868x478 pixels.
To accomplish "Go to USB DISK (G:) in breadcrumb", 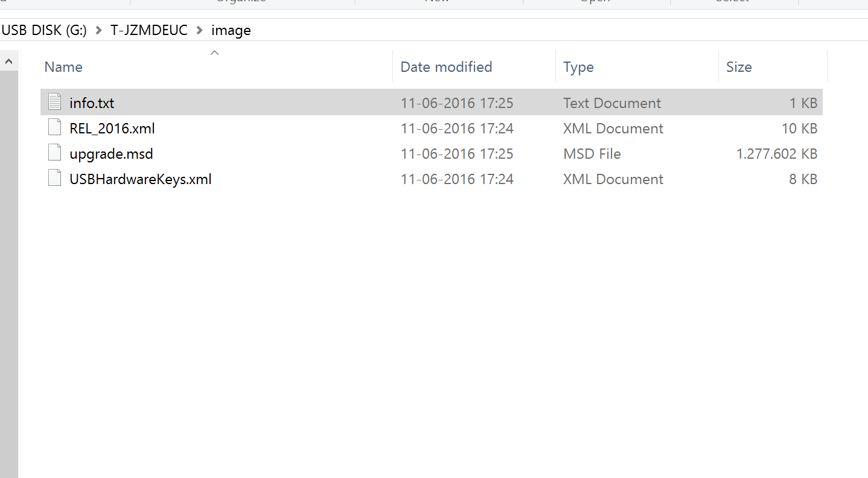I will click(x=44, y=30).
